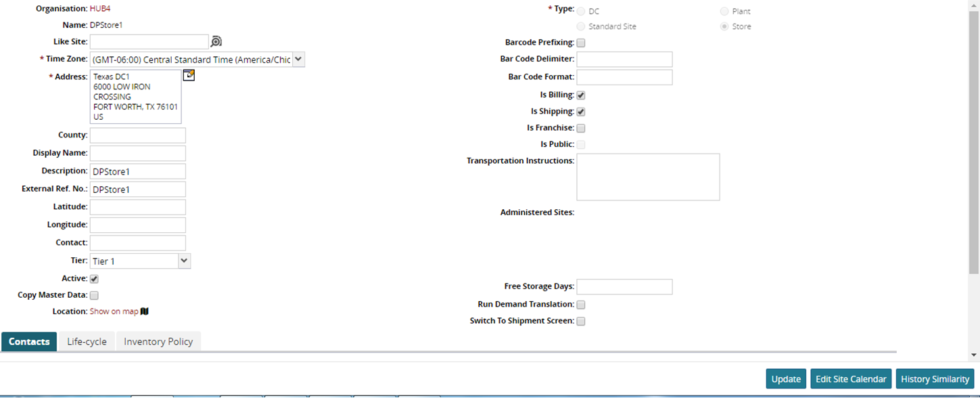Open the Time Zone dropdown

(x=197, y=60)
